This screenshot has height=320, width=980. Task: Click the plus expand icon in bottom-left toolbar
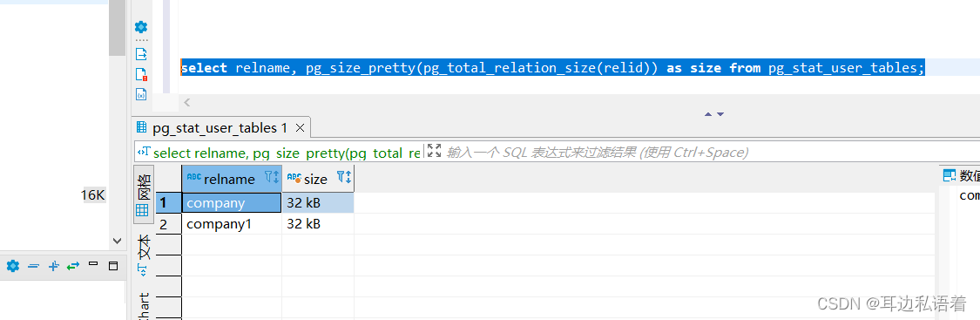[x=54, y=266]
